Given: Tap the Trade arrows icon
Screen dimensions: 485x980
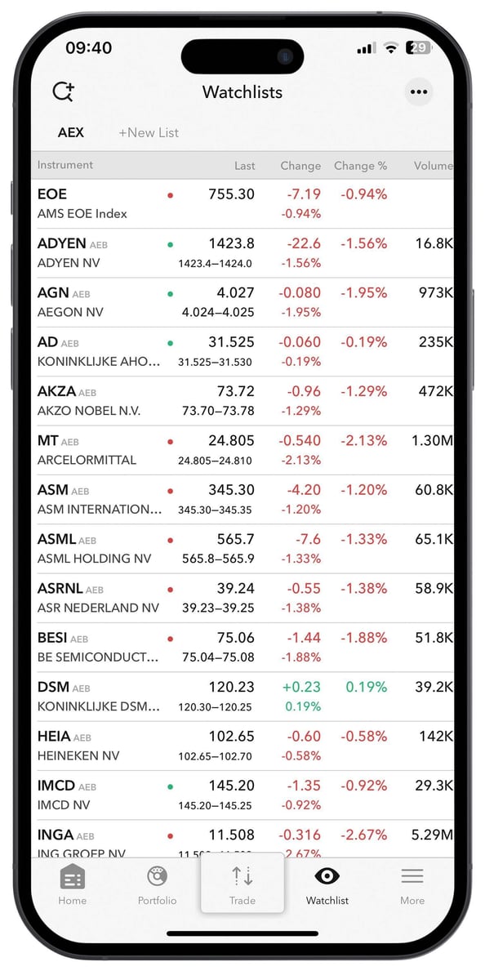Looking at the screenshot, I should pyautogui.click(x=242, y=875).
